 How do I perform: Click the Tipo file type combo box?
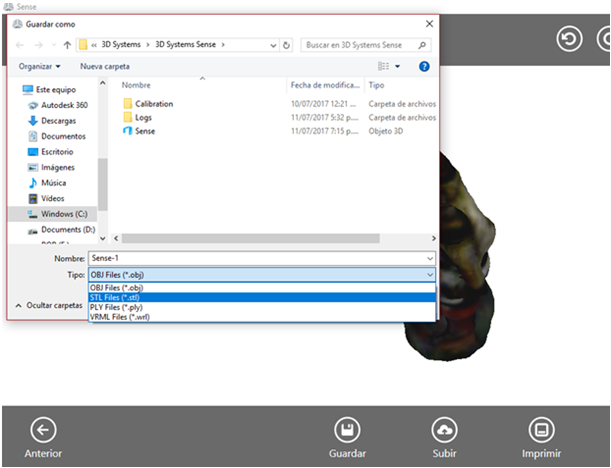pyautogui.click(x=262, y=275)
